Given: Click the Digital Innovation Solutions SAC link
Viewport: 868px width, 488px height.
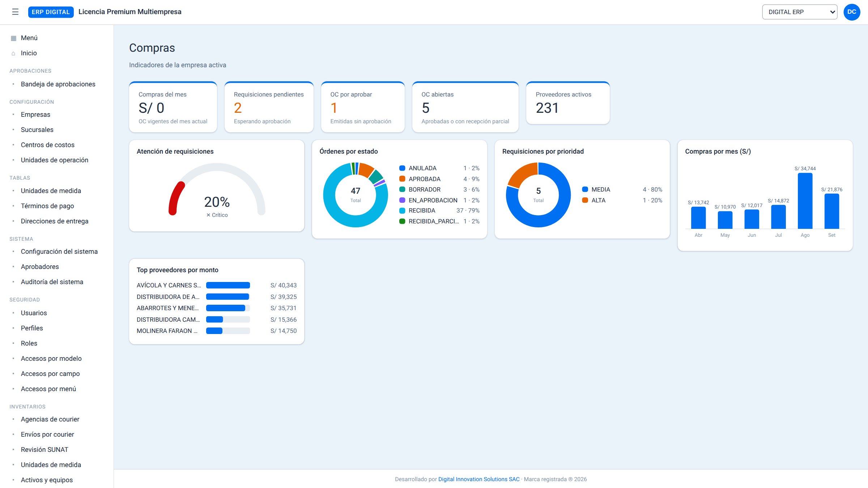Looking at the screenshot, I should (479, 479).
